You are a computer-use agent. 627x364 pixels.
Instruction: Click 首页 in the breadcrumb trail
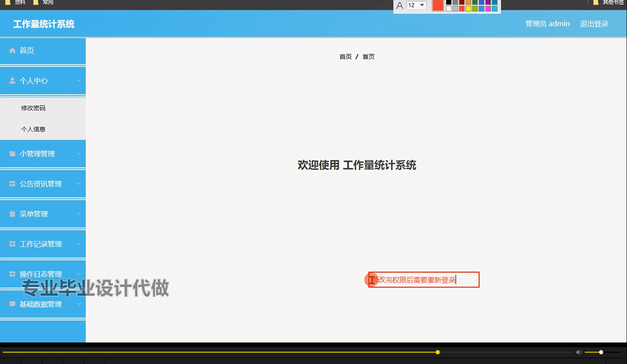click(x=345, y=56)
